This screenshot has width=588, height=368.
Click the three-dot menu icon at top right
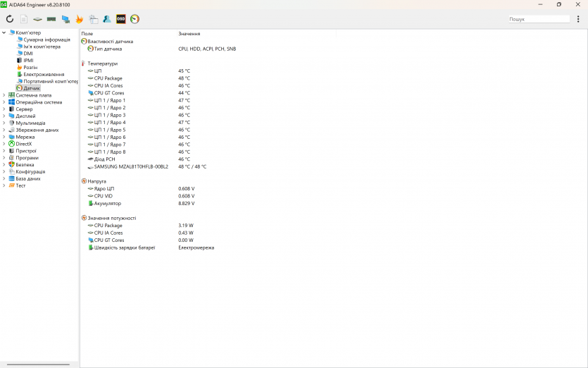coord(578,19)
